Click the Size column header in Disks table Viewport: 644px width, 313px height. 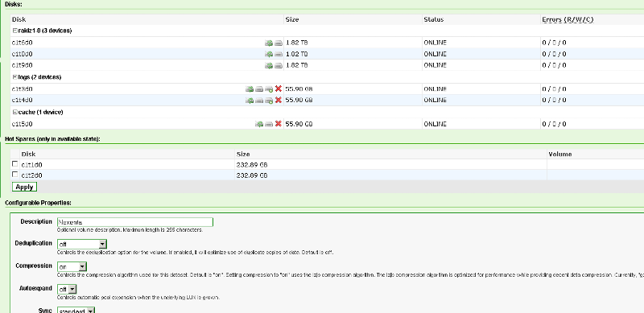(x=292, y=19)
